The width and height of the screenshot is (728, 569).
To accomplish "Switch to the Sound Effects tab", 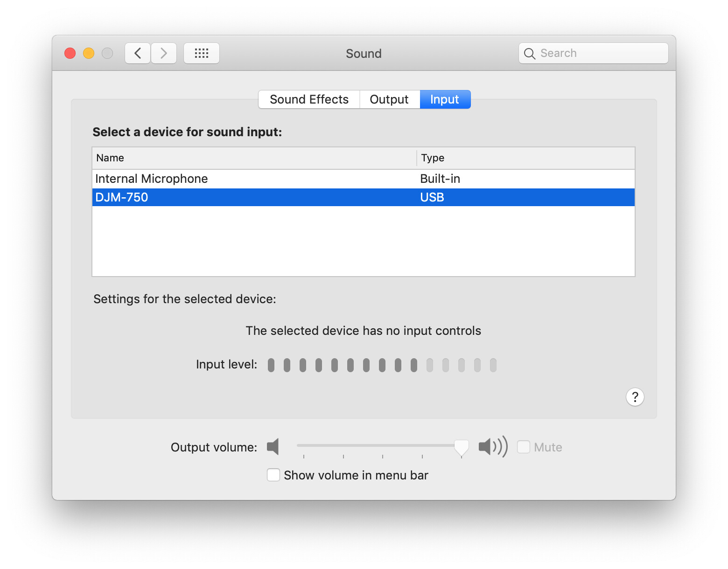I will tap(309, 99).
